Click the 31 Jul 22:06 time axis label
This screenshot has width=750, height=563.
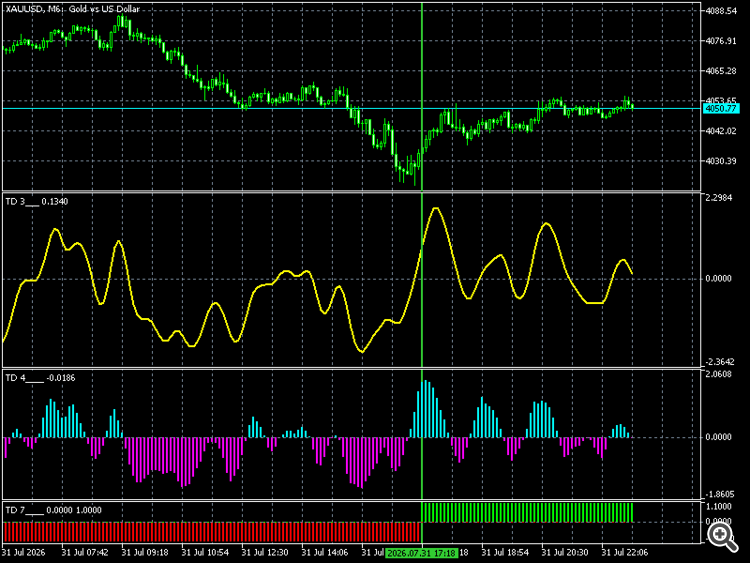pyautogui.click(x=625, y=552)
